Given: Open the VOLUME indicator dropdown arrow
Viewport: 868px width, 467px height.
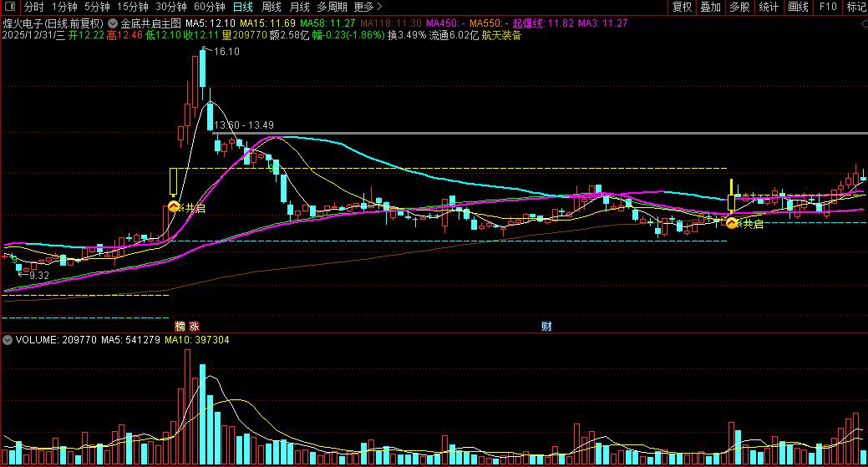Looking at the screenshot, I should click(x=8, y=340).
